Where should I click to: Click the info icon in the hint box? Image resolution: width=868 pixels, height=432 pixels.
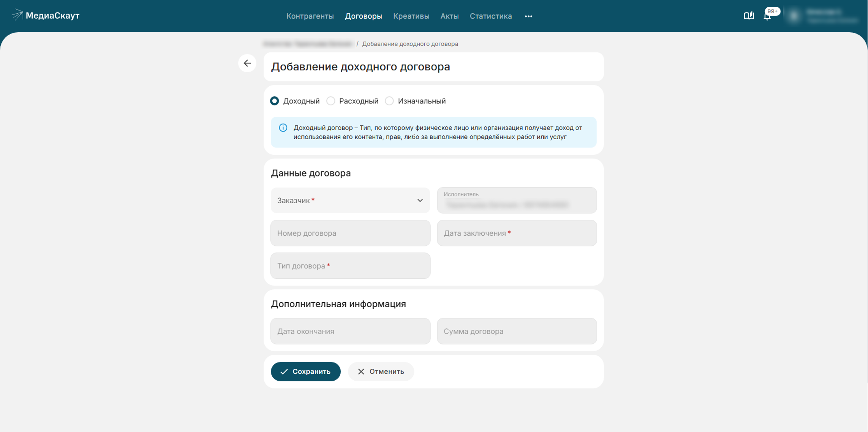click(283, 128)
